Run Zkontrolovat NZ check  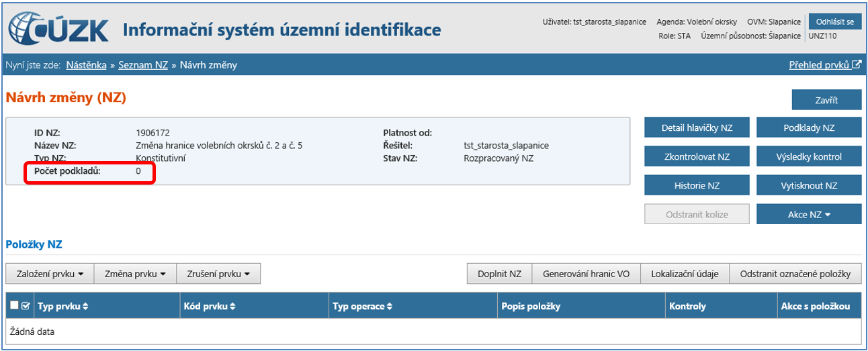coord(697,157)
